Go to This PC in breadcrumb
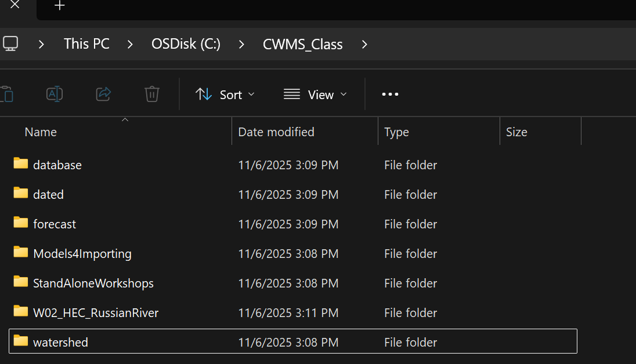 [86, 44]
